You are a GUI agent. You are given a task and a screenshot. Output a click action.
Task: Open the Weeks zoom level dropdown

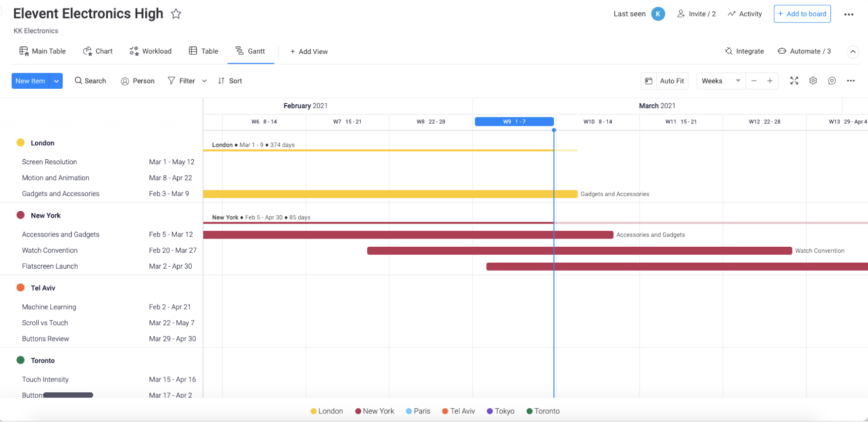coord(719,80)
